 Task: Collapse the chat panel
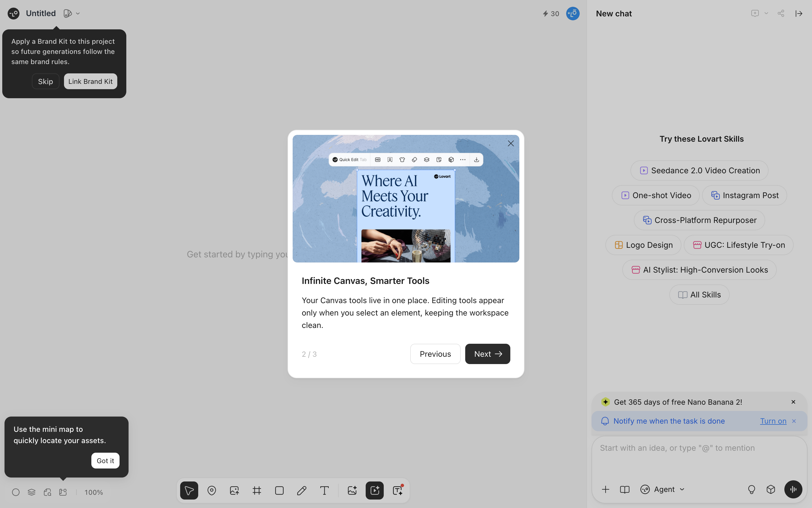point(799,14)
